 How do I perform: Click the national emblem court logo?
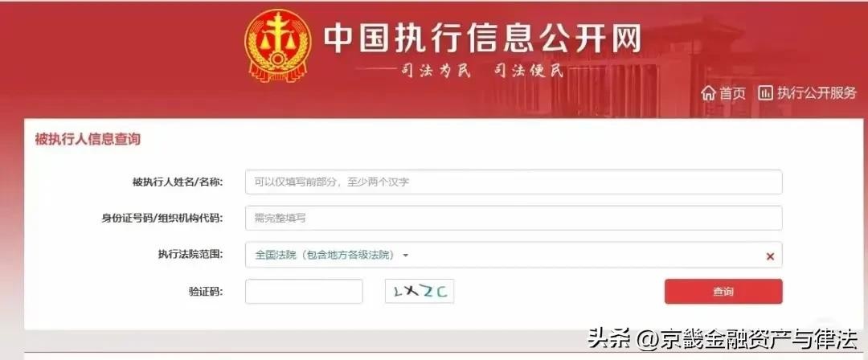[277, 47]
